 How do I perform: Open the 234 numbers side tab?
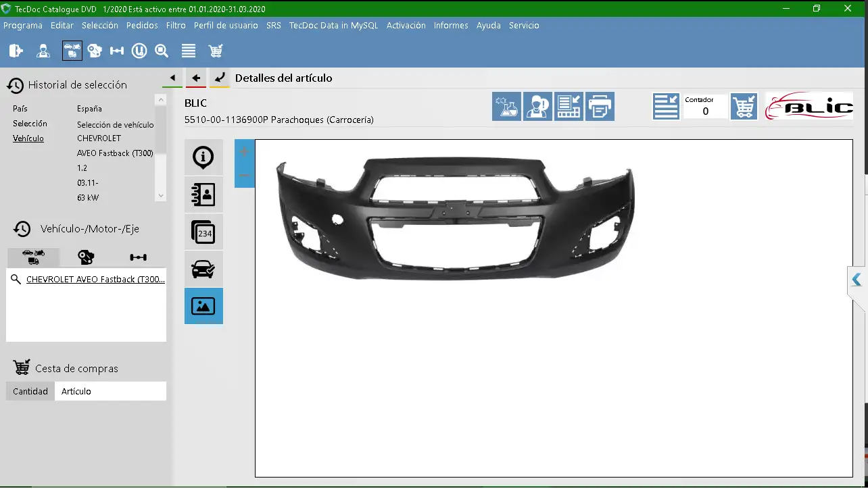point(203,232)
